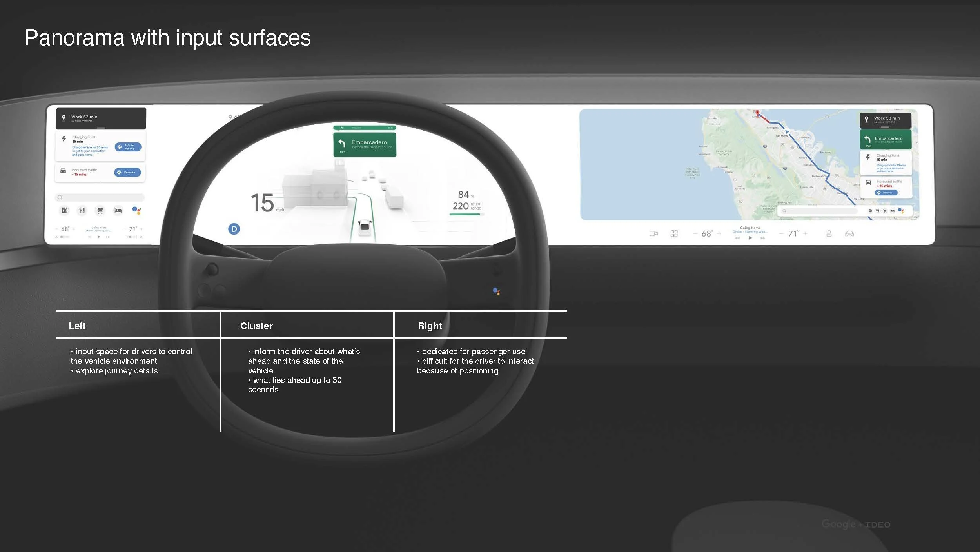Viewport: 980px width, 552px height.
Task: Open the camera icon in right bar
Action: point(653,233)
